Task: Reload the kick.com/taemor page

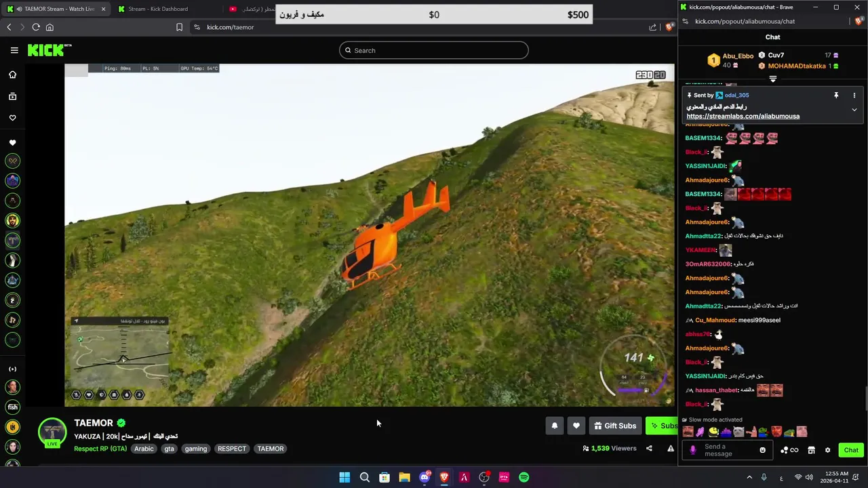Action: 35,27
